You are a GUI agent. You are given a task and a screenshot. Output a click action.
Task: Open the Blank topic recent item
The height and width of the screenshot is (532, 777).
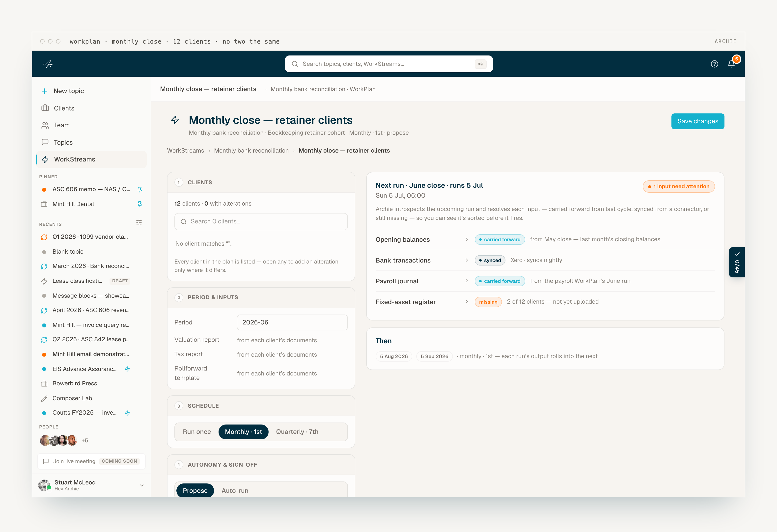91,252
